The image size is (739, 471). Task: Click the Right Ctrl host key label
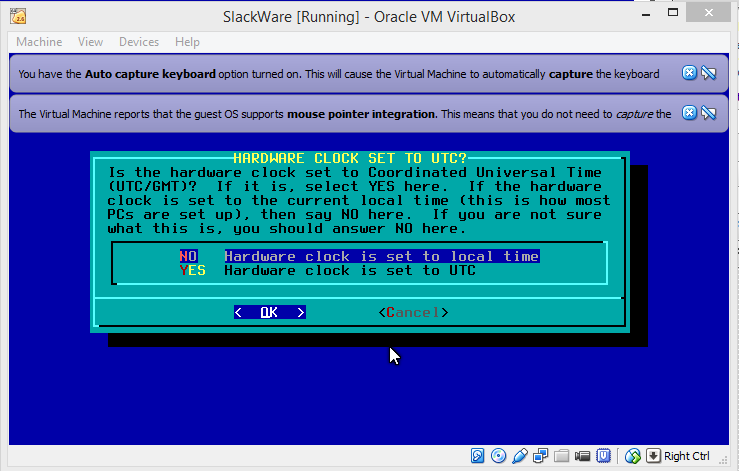click(687, 456)
